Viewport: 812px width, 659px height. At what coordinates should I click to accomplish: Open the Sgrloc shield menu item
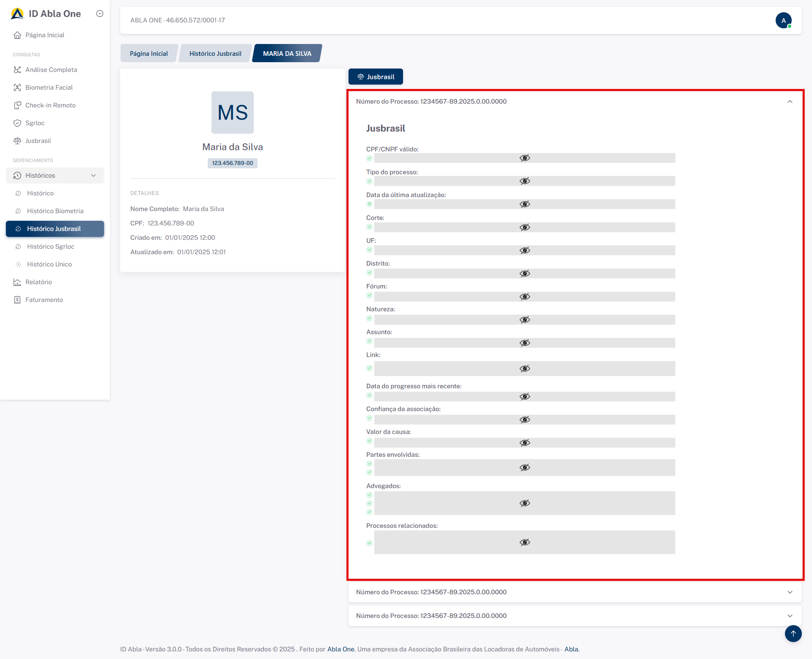[35, 123]
